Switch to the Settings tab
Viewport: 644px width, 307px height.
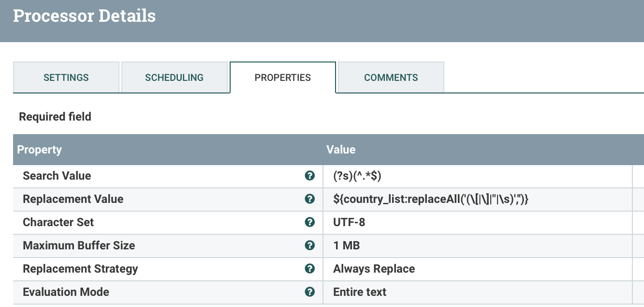tap(66, 77)
